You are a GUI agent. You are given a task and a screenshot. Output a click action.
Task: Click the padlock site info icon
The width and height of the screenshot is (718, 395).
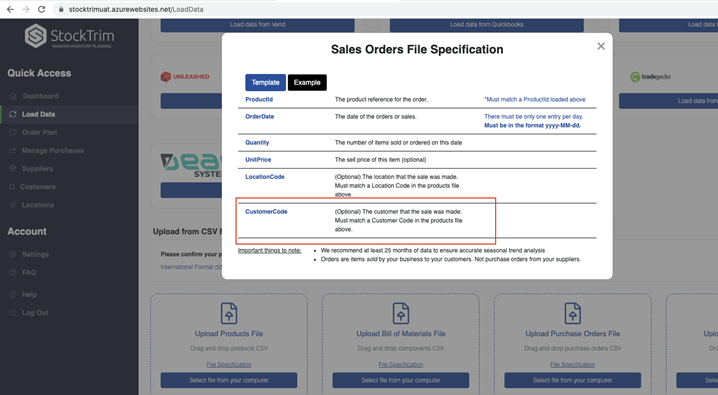click(61, 9)
